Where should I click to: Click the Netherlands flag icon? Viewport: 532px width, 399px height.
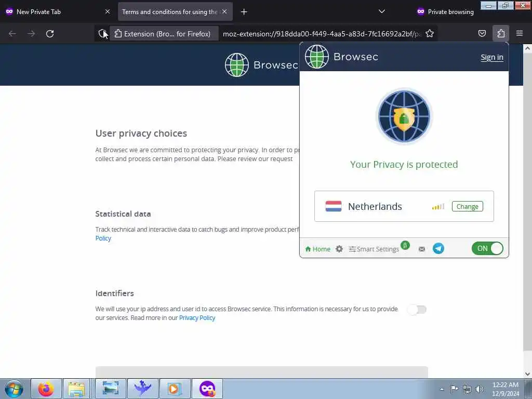click(x=334, y=206)
